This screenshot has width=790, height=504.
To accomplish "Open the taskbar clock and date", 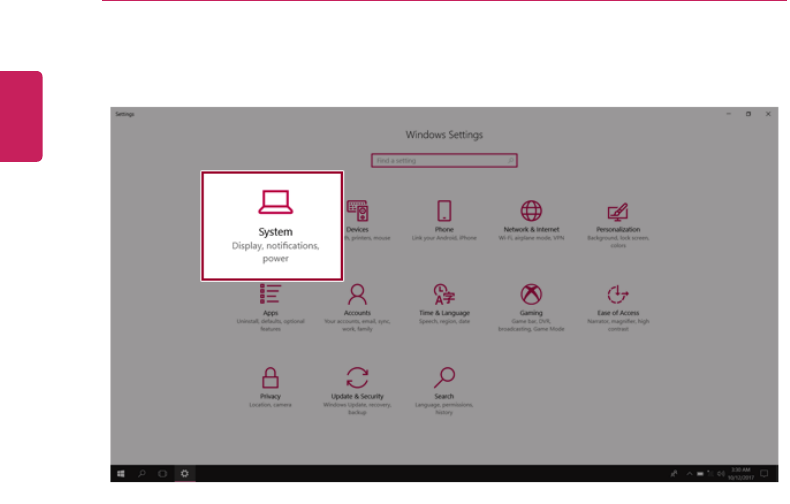I will [x=741, y=473].
